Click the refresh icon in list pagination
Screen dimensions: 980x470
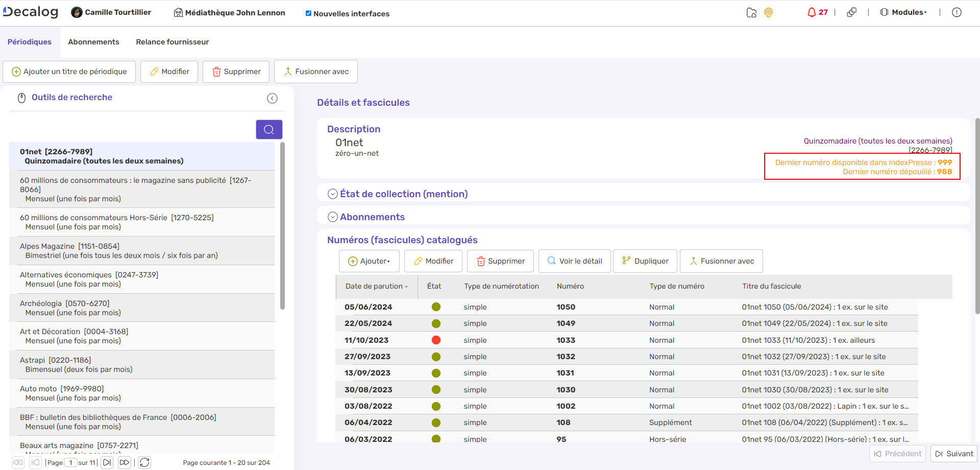145,462
